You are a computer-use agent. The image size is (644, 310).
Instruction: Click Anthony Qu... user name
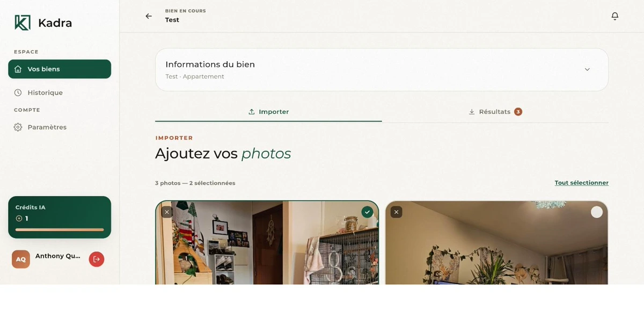[57, 256]
